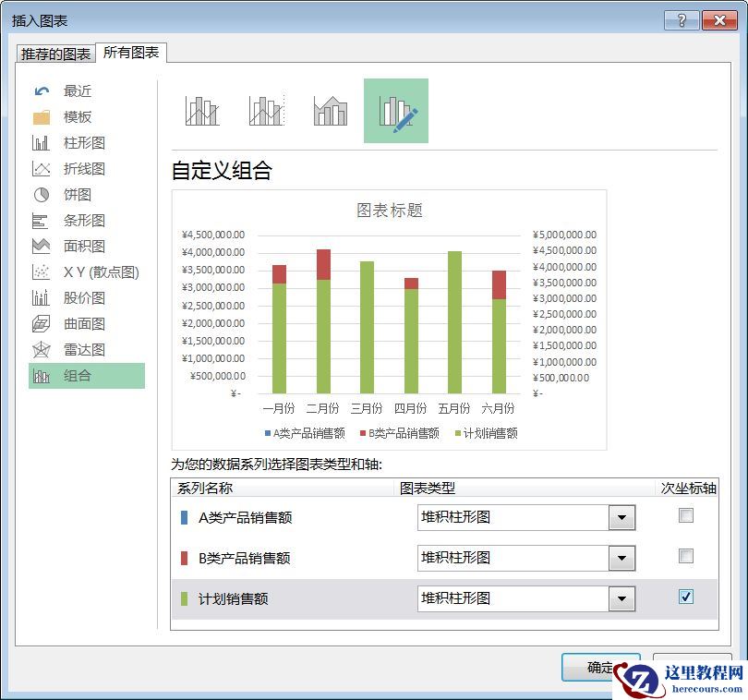Click the green 计划销售额 series color swatch
Screen dimensions: 748x700
pos(185,599)
